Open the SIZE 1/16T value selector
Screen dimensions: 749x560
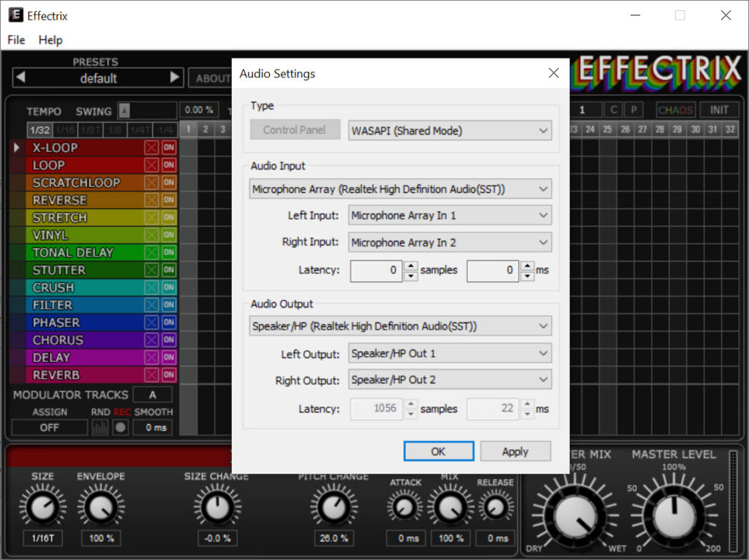pos(43,538)
